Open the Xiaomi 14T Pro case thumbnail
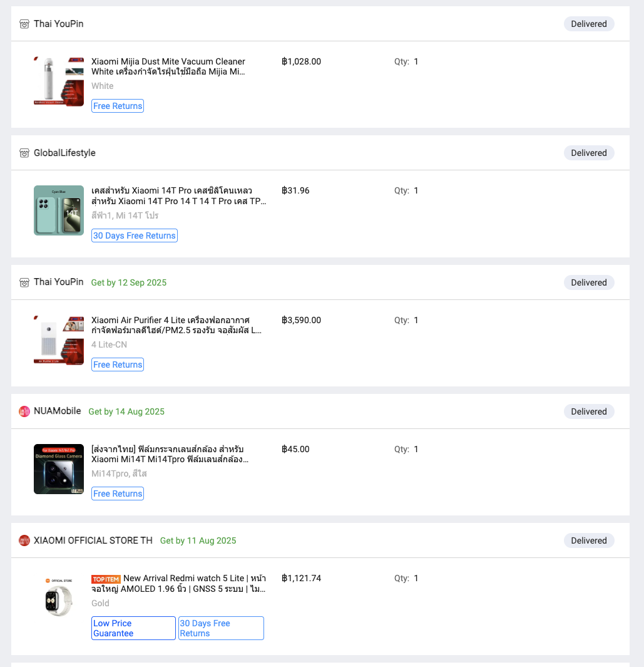Screen dimensions: 644x667 click(x=59, y=210)
